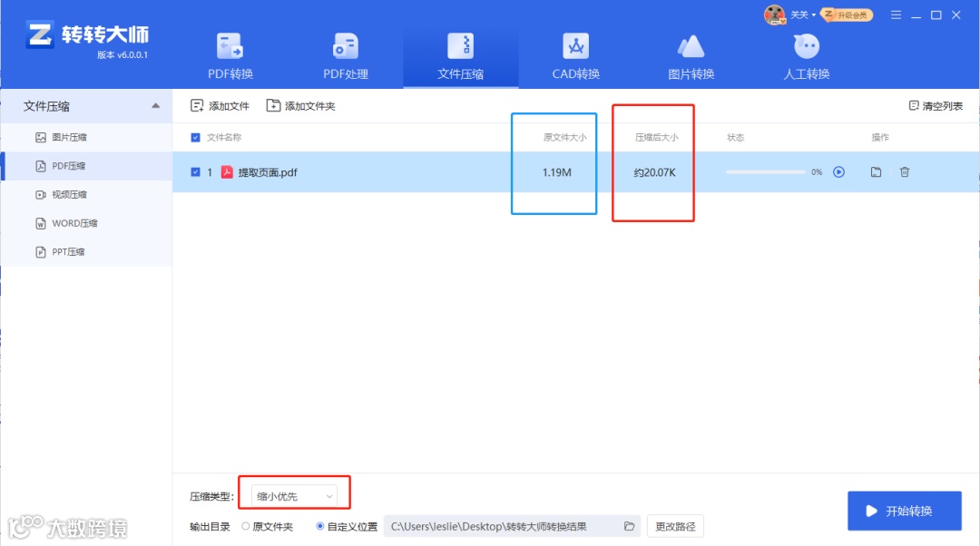The width and height of the screenshot is (980, 546).
Task: Toggle the checkbox for 提取页面.pdf
Action: [196, 171]
